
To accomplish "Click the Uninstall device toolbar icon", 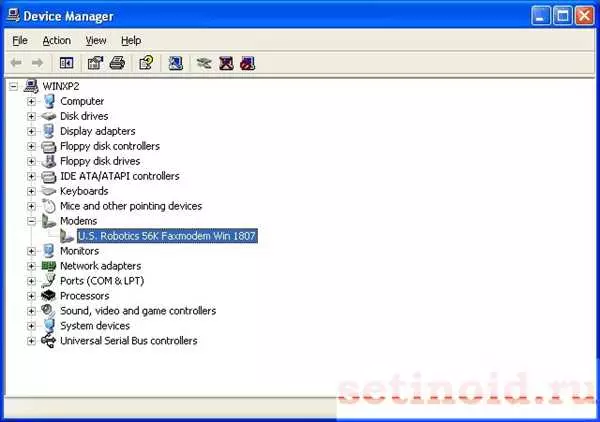I will coord(226,63).
